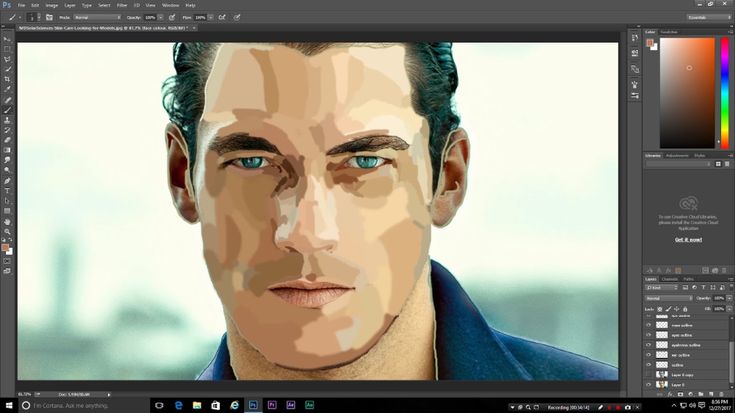Viewport: 735px width, 413px height.
Task: Switch to the Adjustments tab
Action: (x=677, y=156)
